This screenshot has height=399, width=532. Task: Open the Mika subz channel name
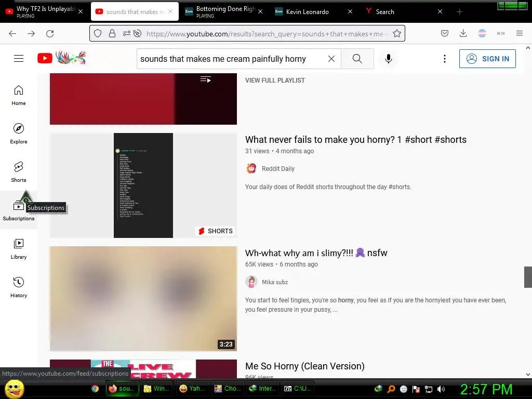pyautogui.click(x=275, y=282)
